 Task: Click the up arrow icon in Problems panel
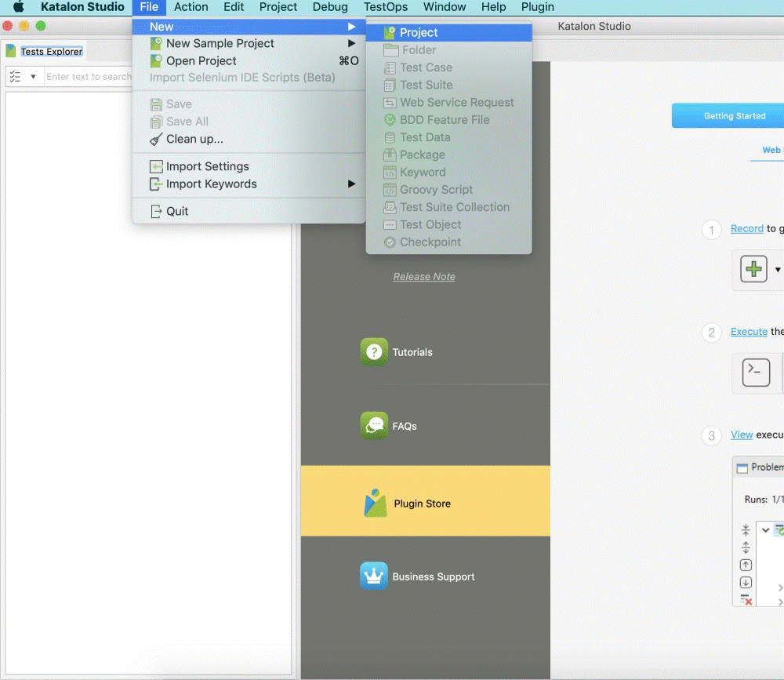746,565
